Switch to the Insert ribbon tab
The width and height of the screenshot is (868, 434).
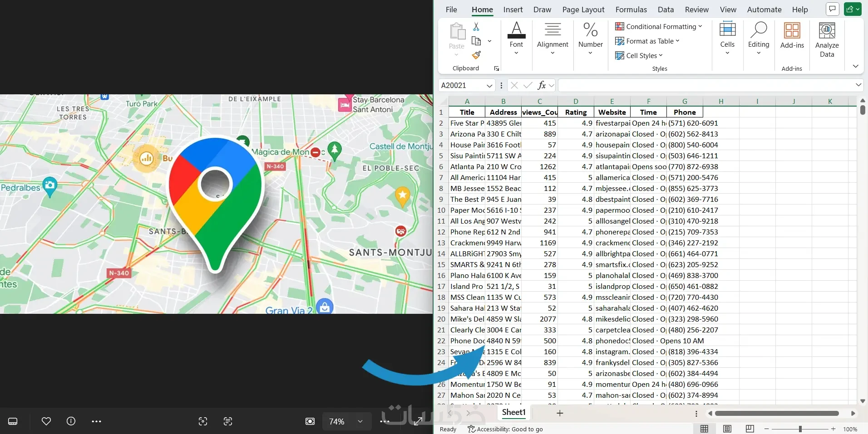pos(513,10)
